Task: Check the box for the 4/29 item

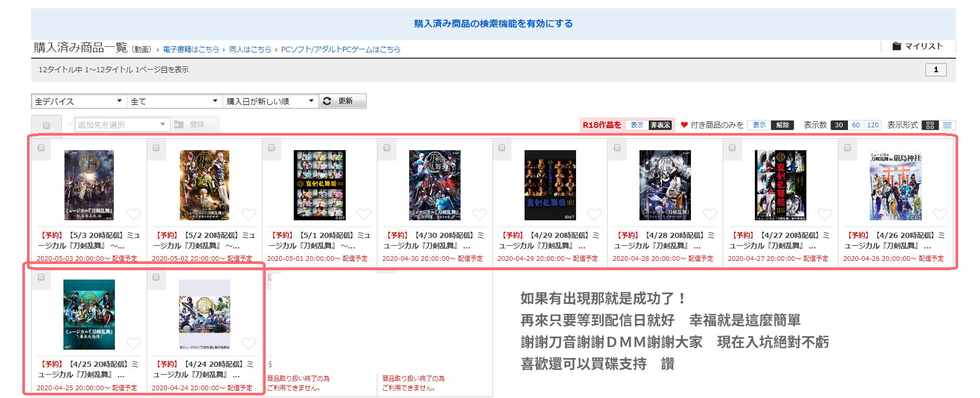Action: [x=502, y=148]
